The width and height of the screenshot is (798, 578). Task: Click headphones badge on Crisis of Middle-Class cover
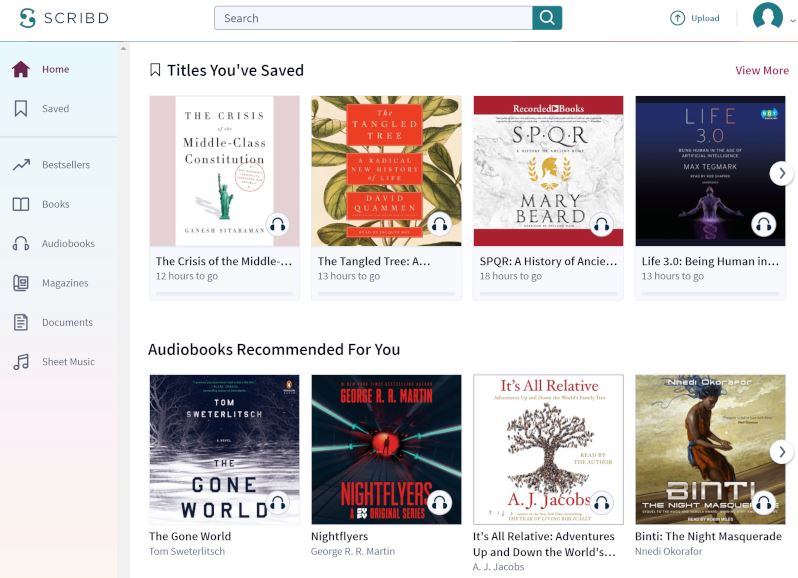(x=278, y=224)
